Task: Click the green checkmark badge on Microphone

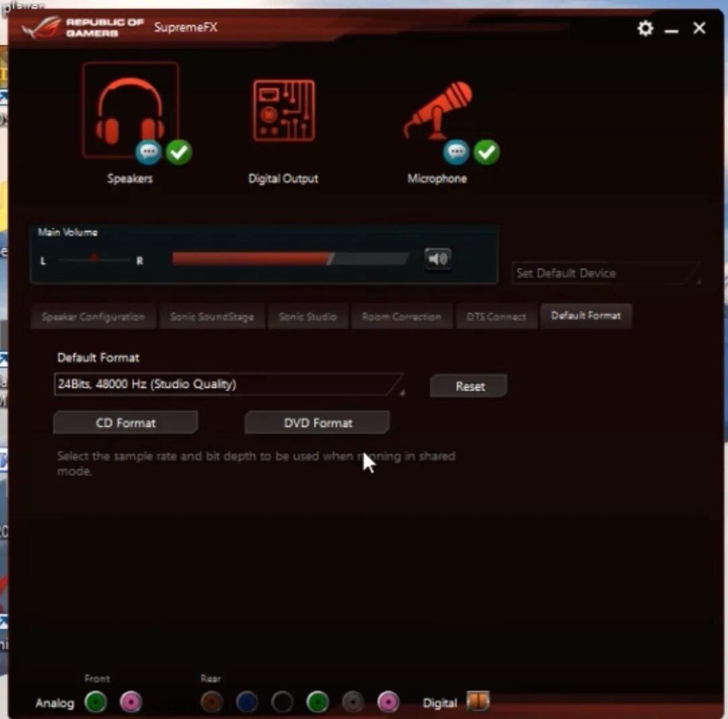Action: tap(486, 152)
